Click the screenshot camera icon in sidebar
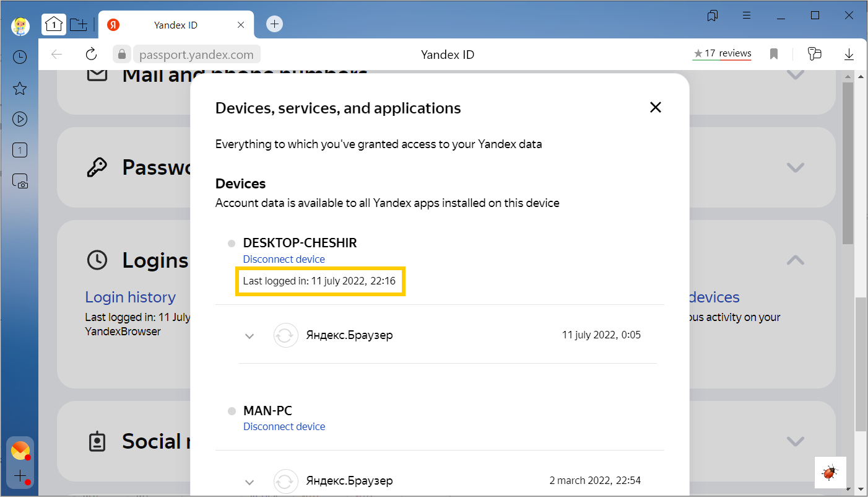 20,181
